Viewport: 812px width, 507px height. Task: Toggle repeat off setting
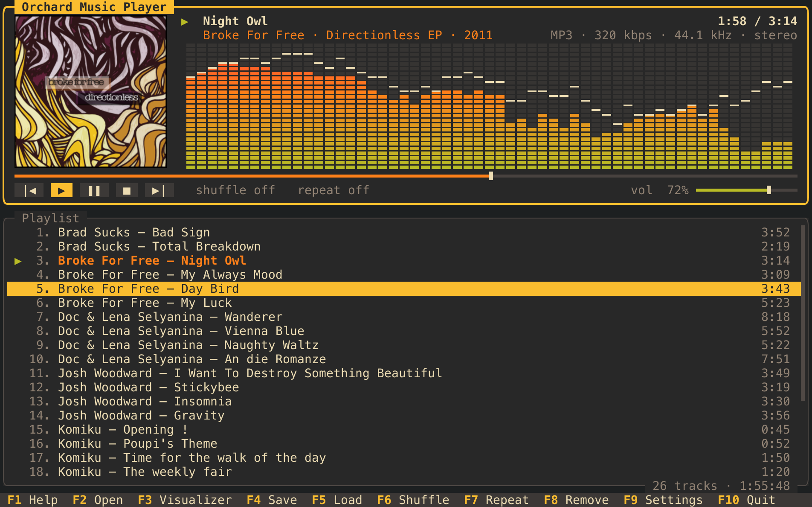333,190
